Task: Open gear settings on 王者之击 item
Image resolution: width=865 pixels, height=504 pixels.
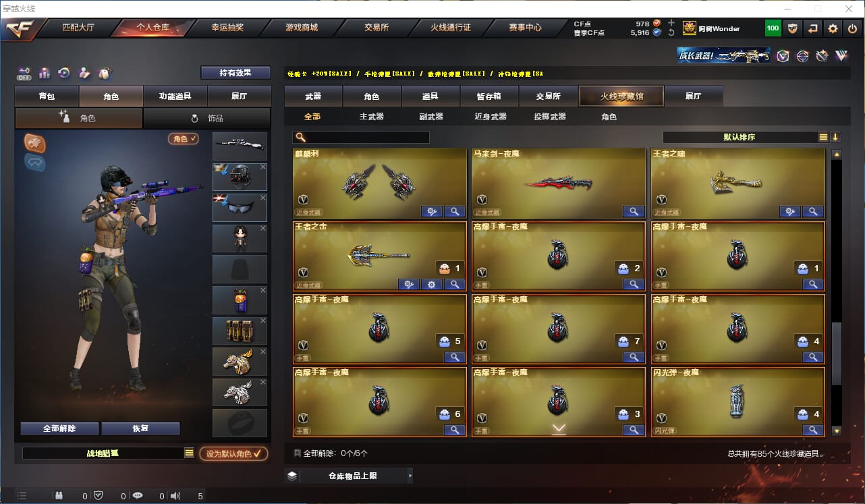Action: tap(432, 284)
